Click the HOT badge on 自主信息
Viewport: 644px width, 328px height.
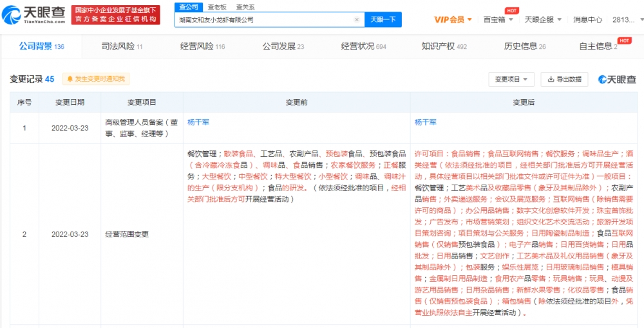(624, 40)
